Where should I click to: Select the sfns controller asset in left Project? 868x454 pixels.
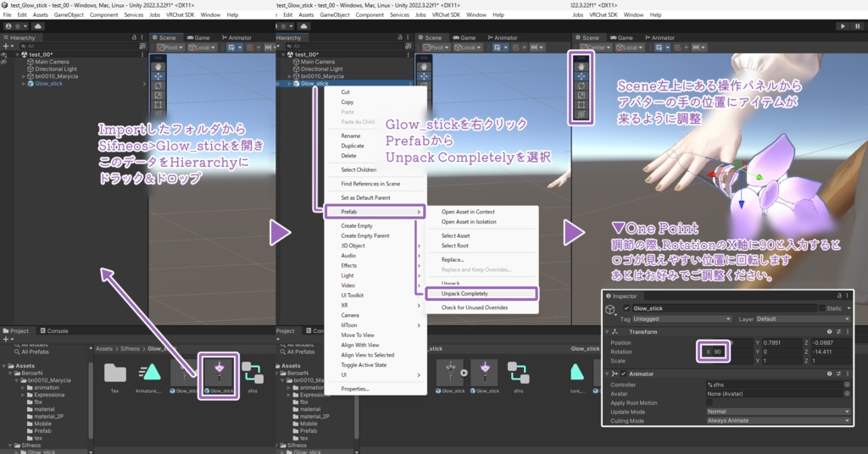tap(253, 376)
